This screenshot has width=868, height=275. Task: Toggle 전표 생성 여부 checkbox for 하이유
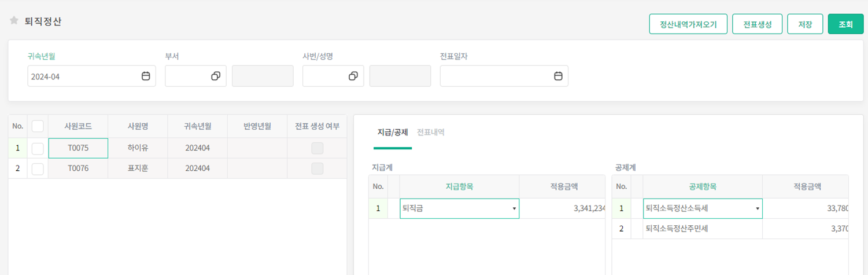(317, 149)
